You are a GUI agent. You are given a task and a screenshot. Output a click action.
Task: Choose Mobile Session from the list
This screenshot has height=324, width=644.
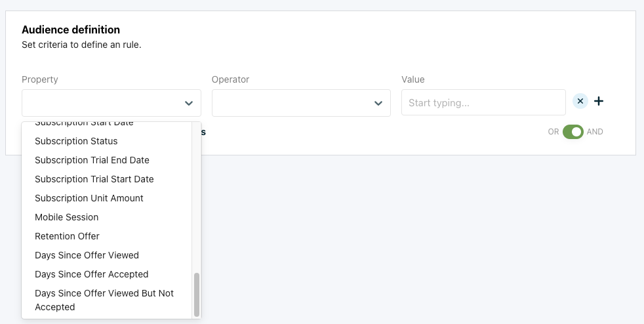(x=66, y=217)
